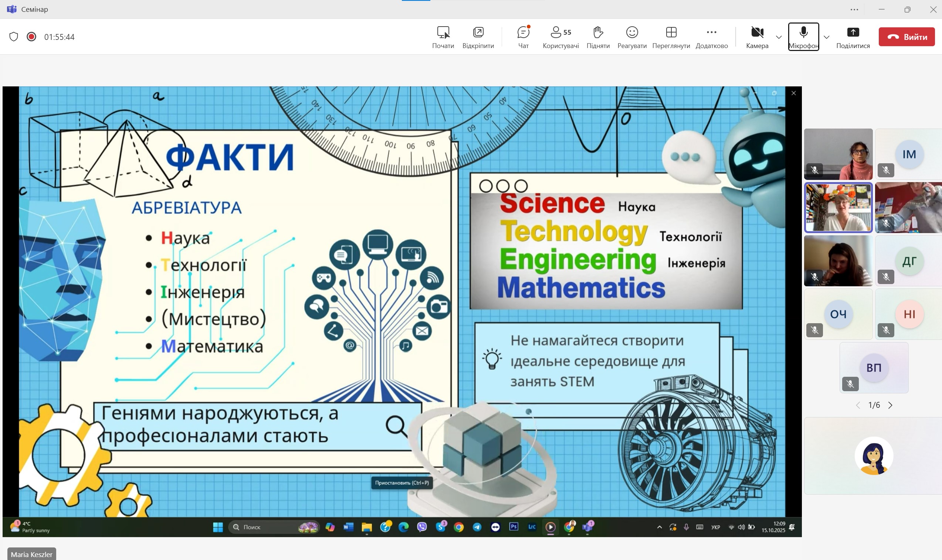Leave the meeting with Вийти
The image size is (942, 560).
[x=906, y=37]
